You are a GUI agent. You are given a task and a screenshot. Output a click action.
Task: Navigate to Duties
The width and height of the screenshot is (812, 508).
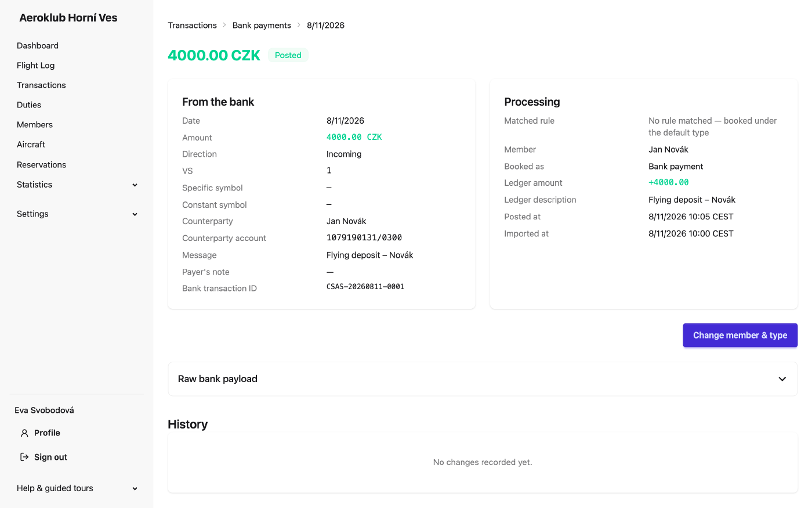point(29,105)
